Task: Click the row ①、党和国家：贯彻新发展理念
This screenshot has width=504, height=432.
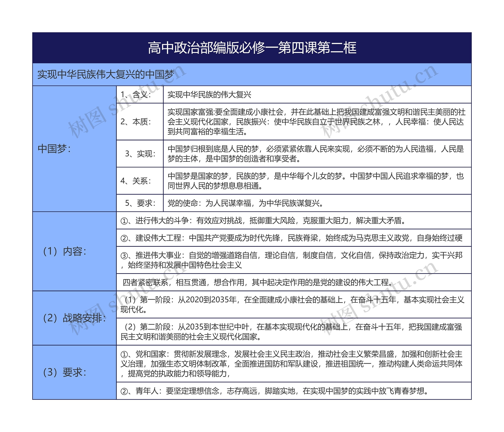Action: point(294,364)
